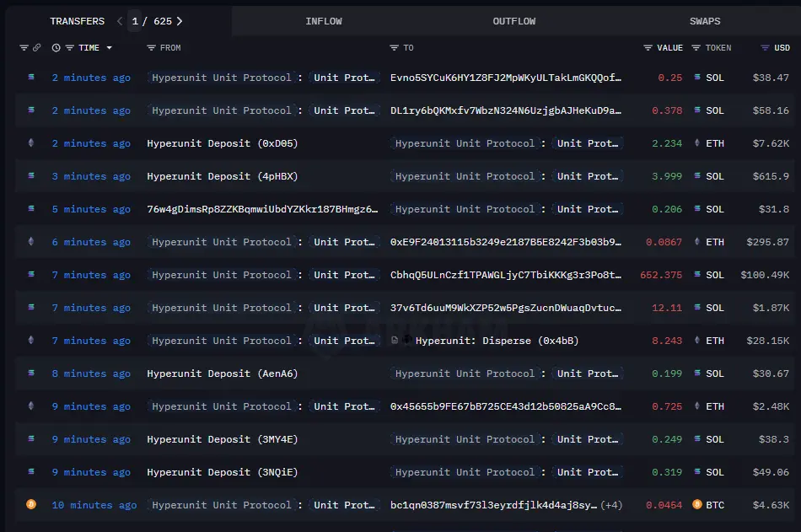
Task: Click the 12.11 SOL value
Action: tap(667, 308)
